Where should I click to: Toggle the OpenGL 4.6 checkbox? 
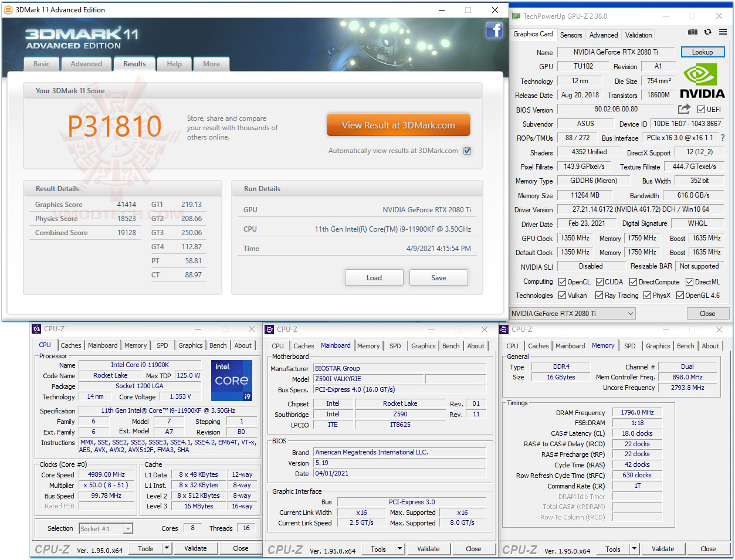click(680, 296)
